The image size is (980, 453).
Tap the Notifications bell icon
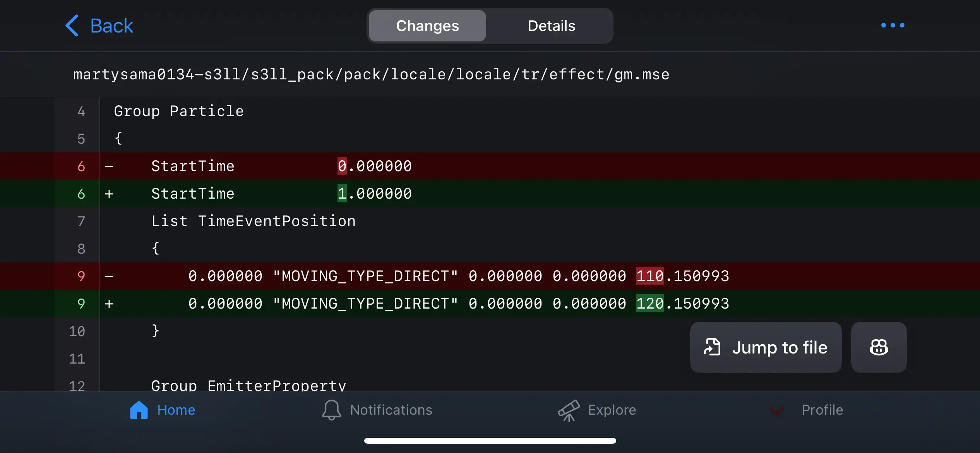(x=331, y=410)
